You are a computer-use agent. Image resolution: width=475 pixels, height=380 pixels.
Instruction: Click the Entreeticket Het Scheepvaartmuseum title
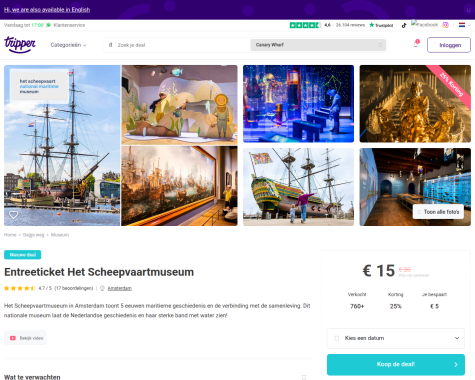coord(99,272)
